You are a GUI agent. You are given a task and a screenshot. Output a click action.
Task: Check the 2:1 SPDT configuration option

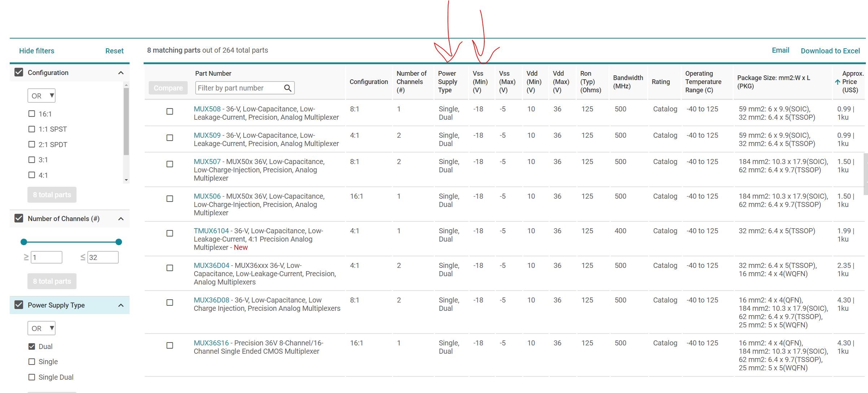point(32,144)
